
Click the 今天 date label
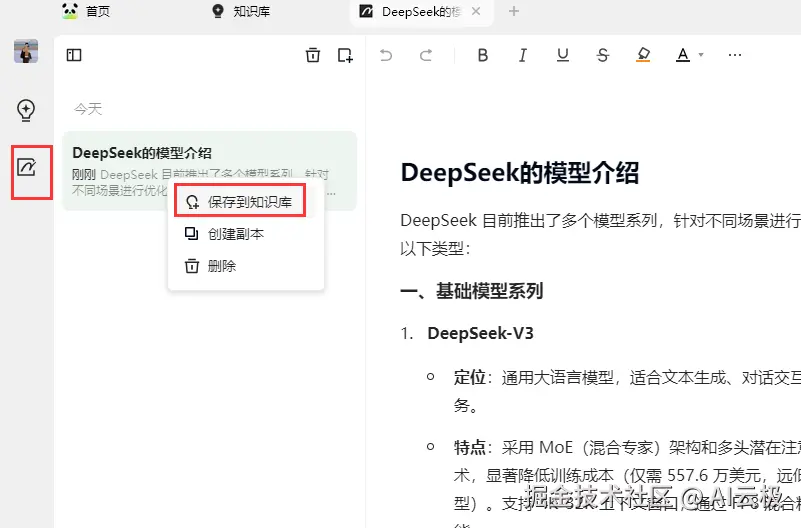[88, 109]
